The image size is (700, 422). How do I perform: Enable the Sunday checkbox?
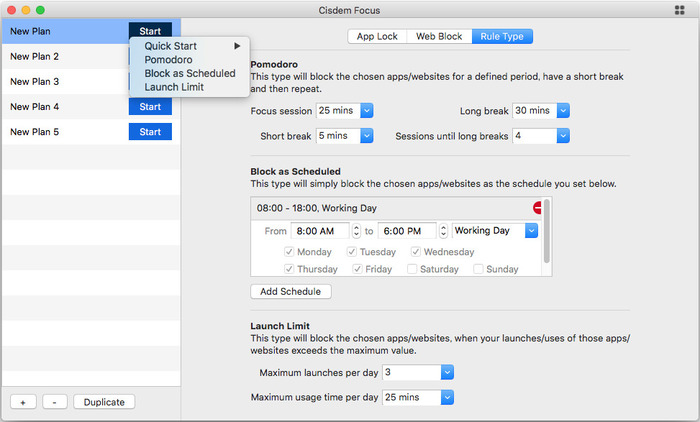[x=478, y=269]
